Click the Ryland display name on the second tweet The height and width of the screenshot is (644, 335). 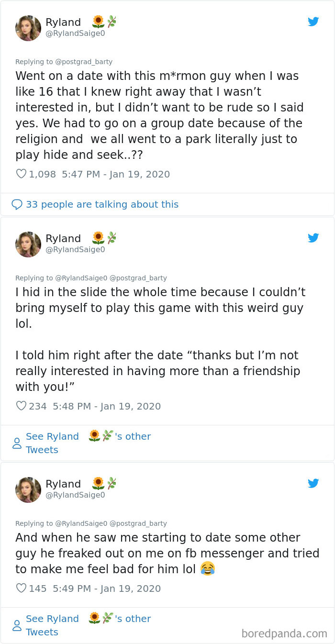coord(63,238)
